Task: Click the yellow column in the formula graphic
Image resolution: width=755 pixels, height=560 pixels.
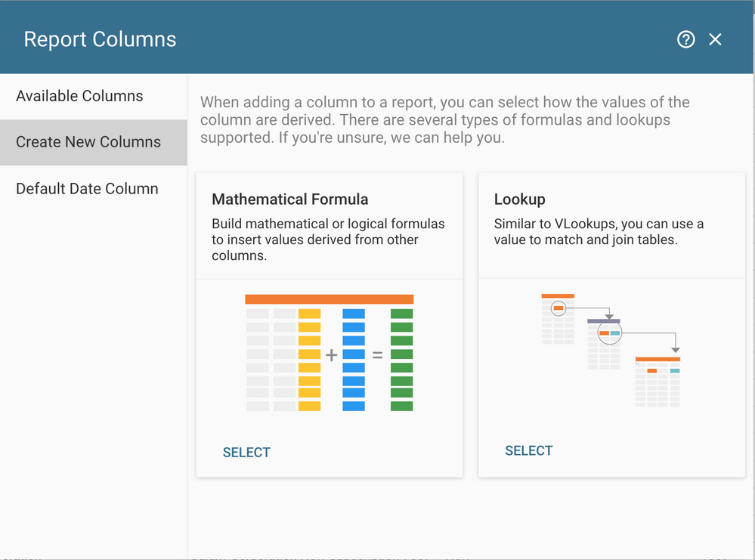Action: [309, 354]
